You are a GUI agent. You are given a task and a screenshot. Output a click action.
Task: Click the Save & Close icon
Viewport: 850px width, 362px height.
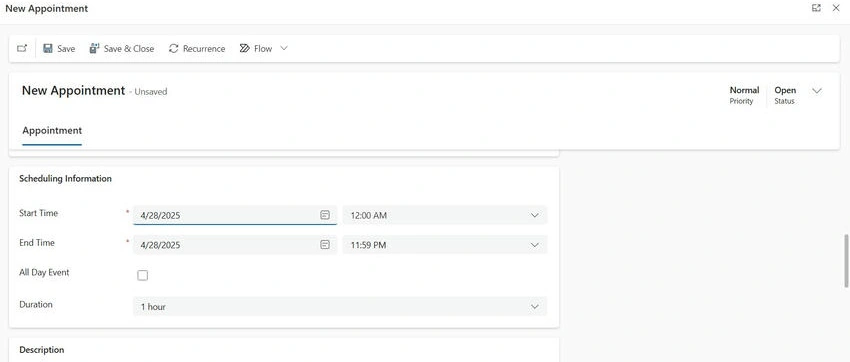coord(94,48)
